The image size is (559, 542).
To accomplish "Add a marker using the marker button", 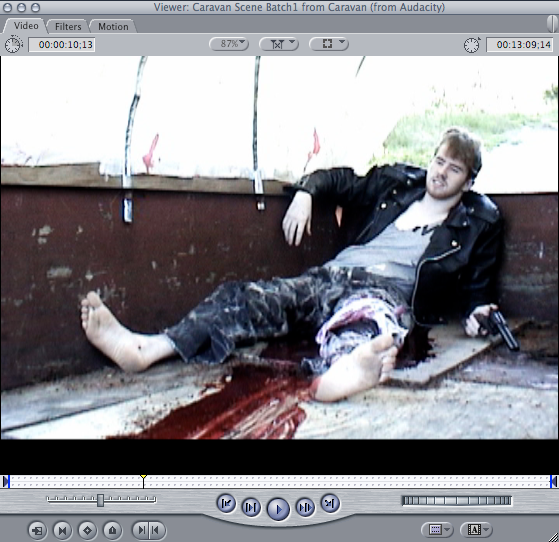I will 112,531.
